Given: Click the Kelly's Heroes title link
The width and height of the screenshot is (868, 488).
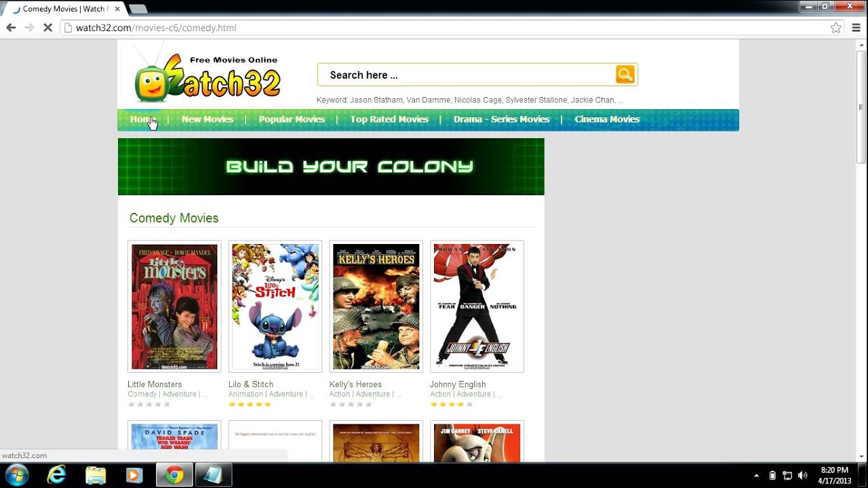Looking at the screenshot, I should 355,384.
